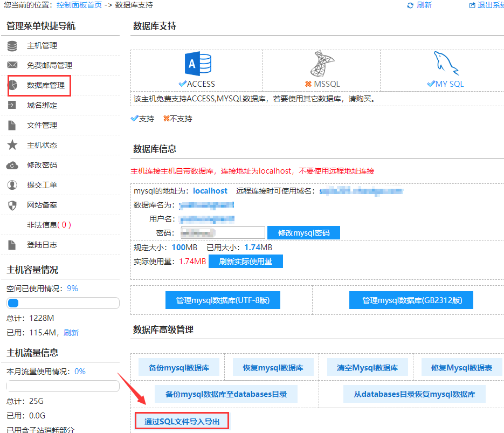The image size is (504, 433).
Task: Click the 主机管理 database stack icon
Action: click(12, 46)
